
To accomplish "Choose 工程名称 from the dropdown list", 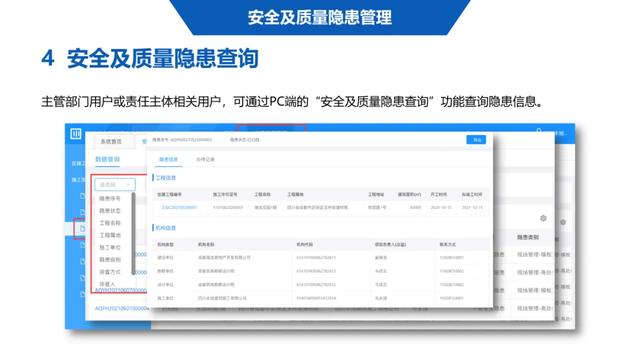I will coord(110,223).
